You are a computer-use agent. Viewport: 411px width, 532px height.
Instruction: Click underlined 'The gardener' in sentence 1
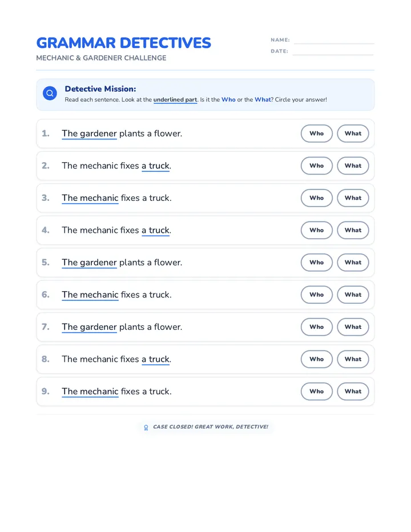(x=89, y=134)
